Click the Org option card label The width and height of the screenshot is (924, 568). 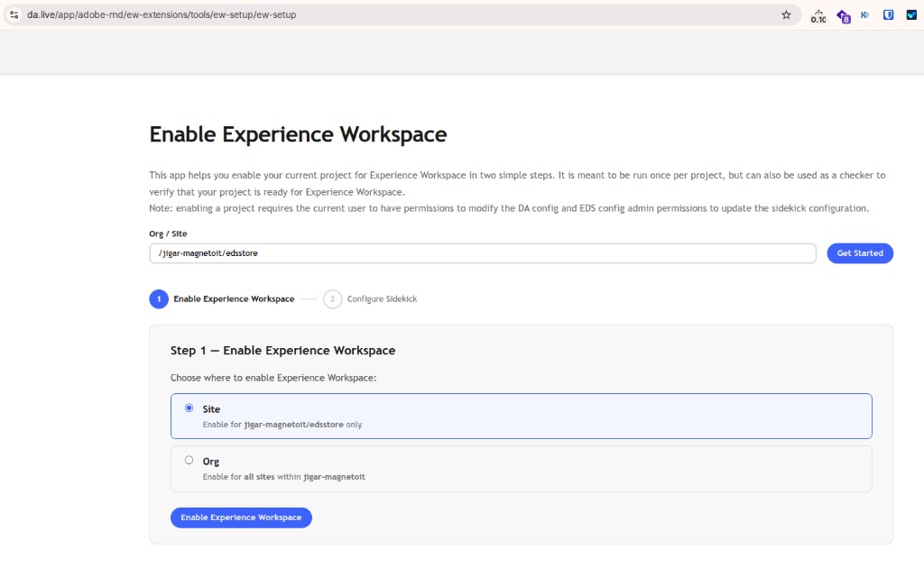[x=211, y=462]
